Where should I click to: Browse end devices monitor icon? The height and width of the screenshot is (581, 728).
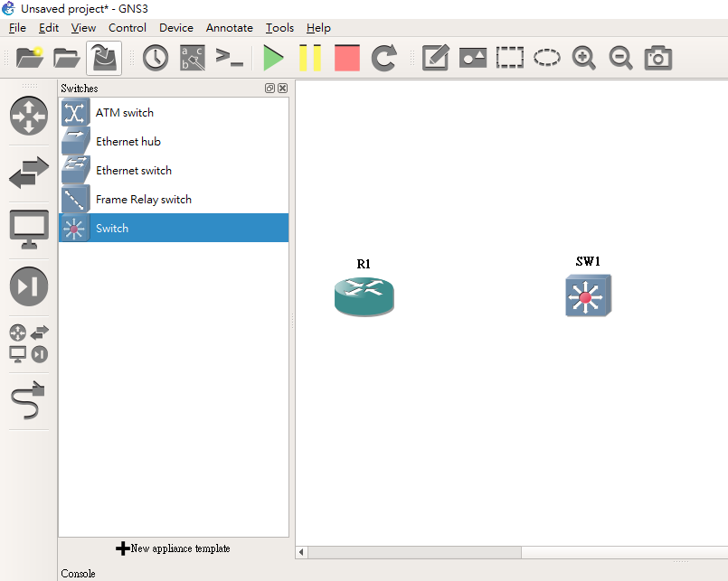point(29,230)
